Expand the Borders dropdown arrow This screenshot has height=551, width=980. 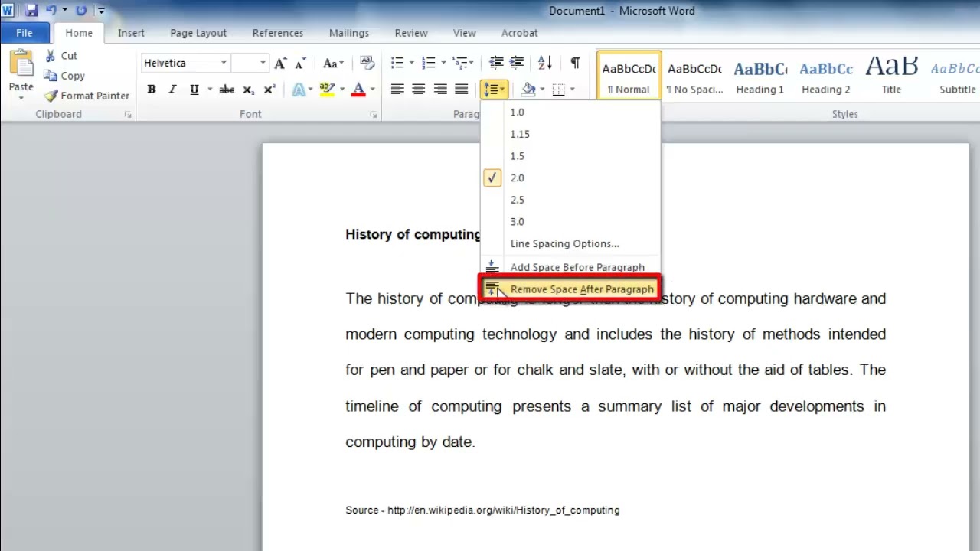tap(572, 90)
